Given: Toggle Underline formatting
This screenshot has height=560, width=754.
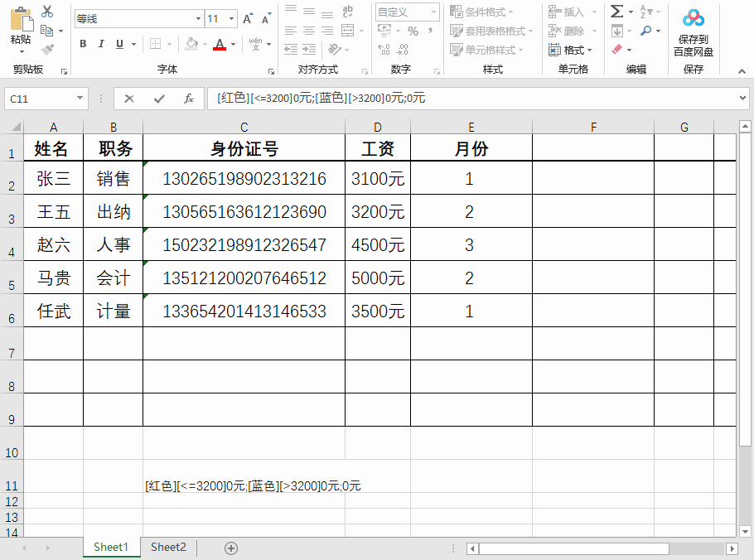Looking at the screenshot, I should click(119, 44).
